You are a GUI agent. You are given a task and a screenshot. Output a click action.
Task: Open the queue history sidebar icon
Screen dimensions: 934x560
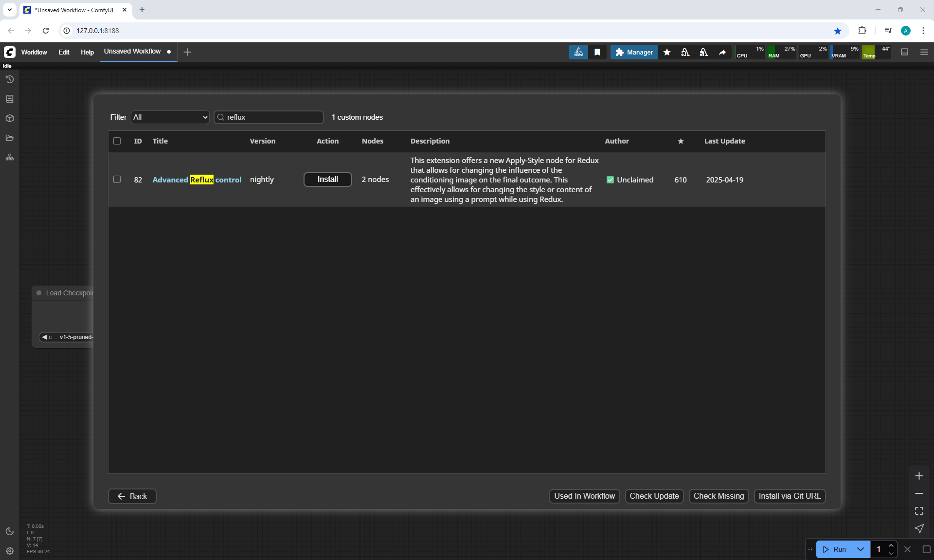pyautogui.click(x=10, y=79)
